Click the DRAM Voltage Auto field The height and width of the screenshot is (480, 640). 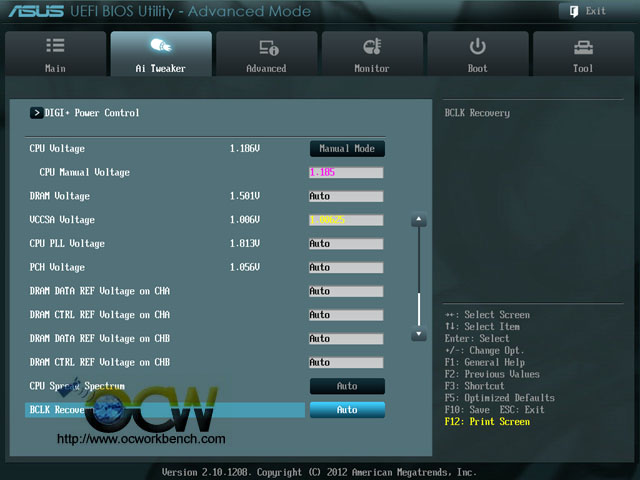[346, 196]
